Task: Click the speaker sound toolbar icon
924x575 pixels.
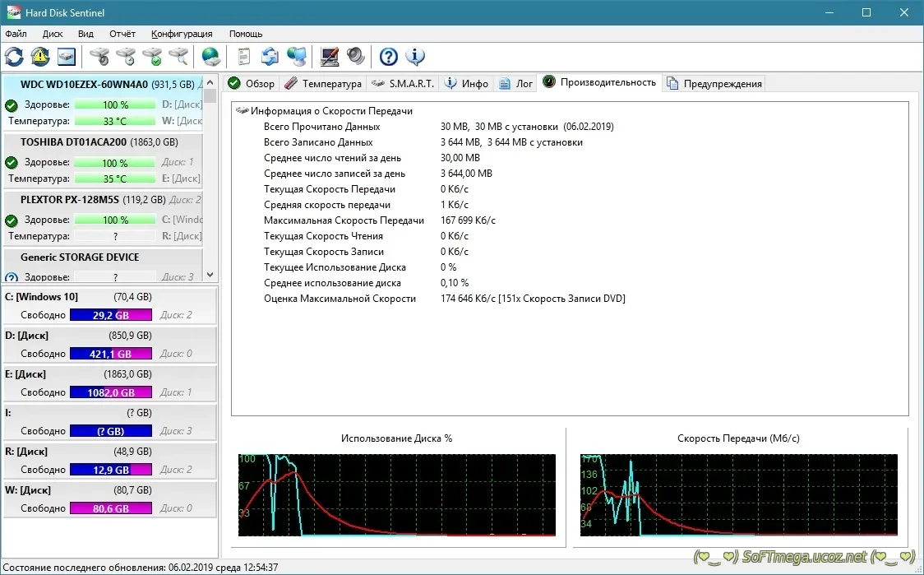Action: click(x=355, y=57)
